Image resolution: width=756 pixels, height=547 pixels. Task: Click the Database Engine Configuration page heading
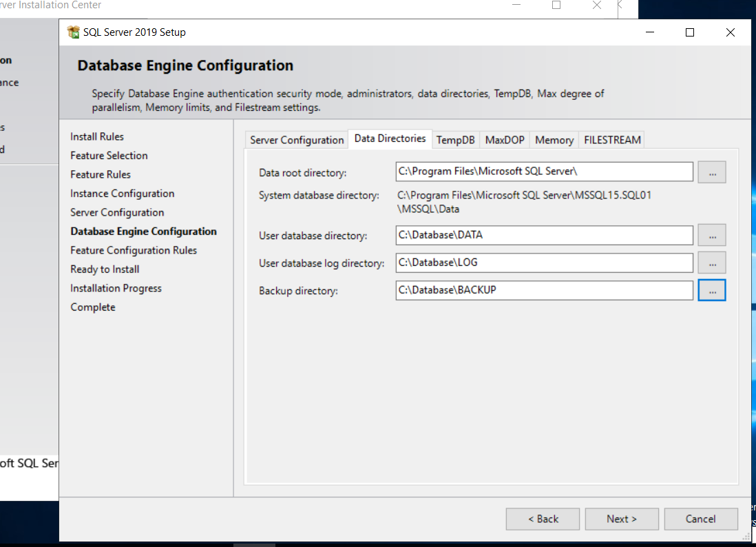185,65
